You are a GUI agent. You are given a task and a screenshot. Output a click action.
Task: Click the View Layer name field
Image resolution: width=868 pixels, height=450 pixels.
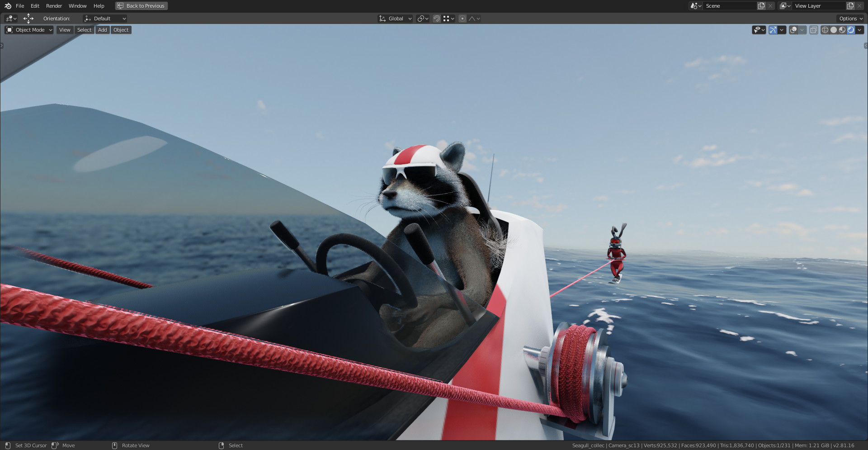click(819, 6)
